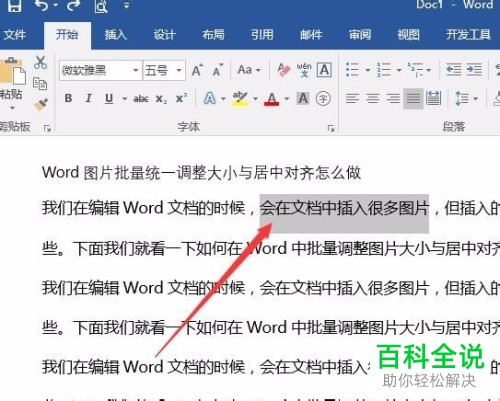Cut selection with the scissors icon
Viewport: 500px width, 401px height.
pos(40,62)
